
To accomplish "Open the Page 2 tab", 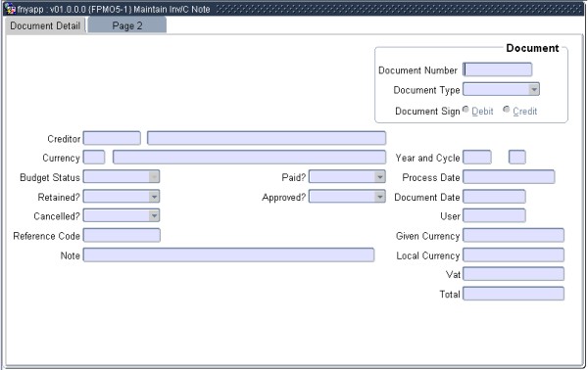I will click(x=127, y=25).
